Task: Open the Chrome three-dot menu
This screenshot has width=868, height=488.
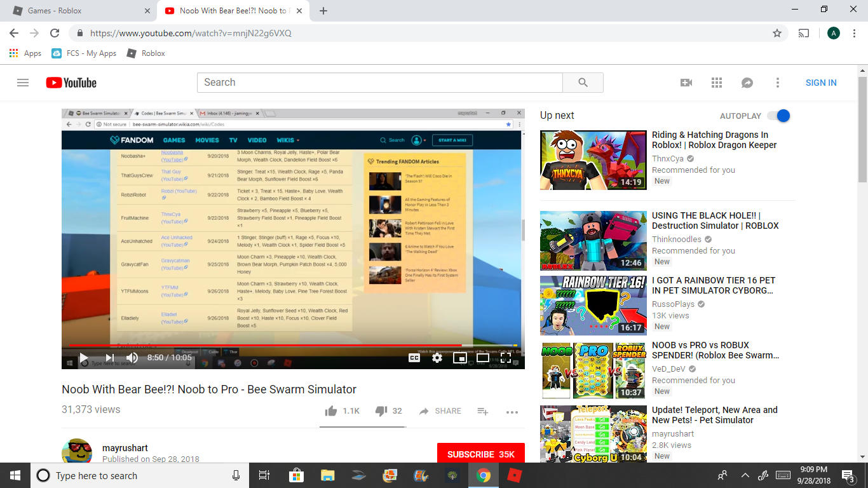Action: click(855, 33)
